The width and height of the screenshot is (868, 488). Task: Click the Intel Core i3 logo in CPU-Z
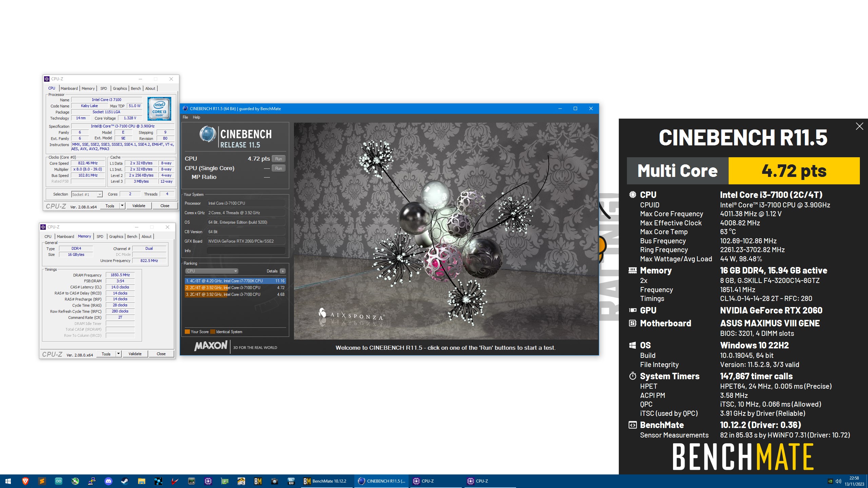[x=159, y=108]
